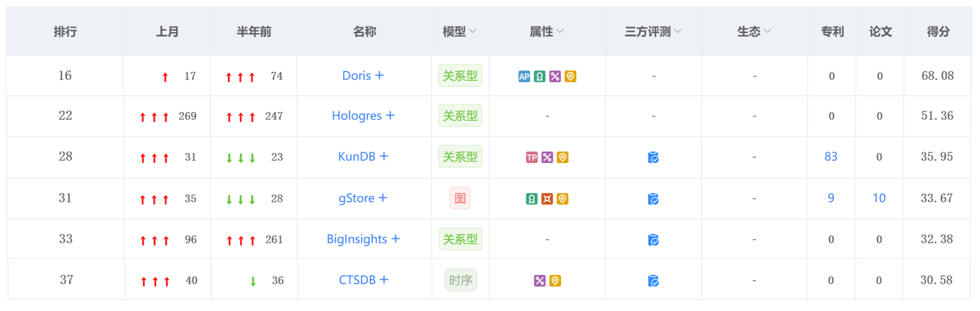Image resolution: width=980 pixels, height=311 pixels.
Task: Click the 时序 model tag for CTSDB
Action: pyautogui.click(x=460, y=280)
